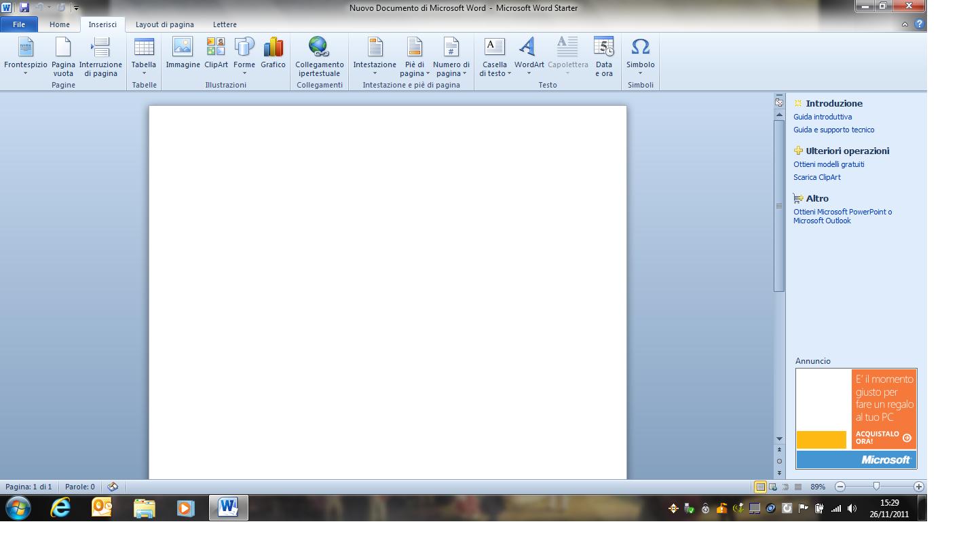The width and height of the screenshot is (980, 543).
Task: Click the zoom slider handle
Action: point(876,487)
